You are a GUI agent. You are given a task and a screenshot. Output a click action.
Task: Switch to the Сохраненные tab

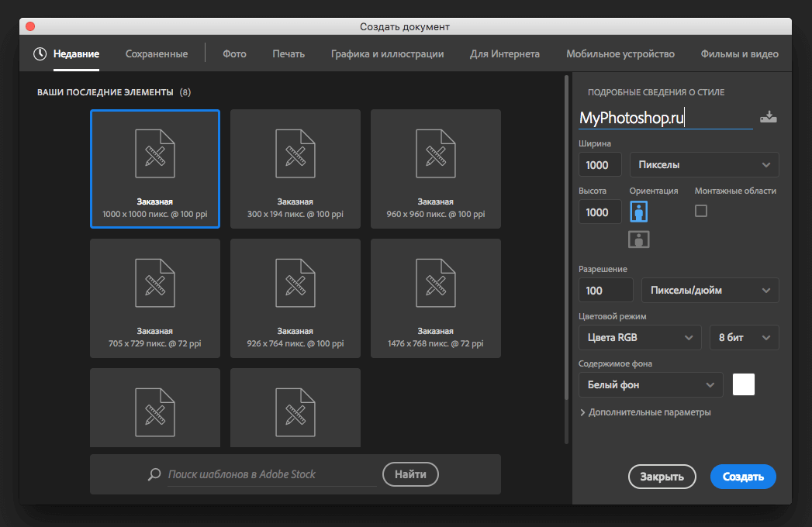[157, 54]
